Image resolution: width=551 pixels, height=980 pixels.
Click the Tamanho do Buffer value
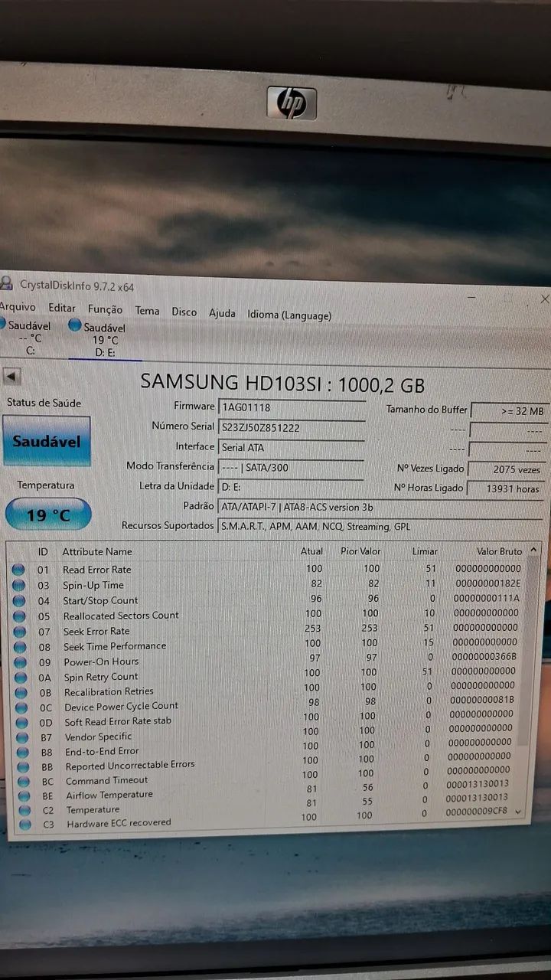pos(509,411)
